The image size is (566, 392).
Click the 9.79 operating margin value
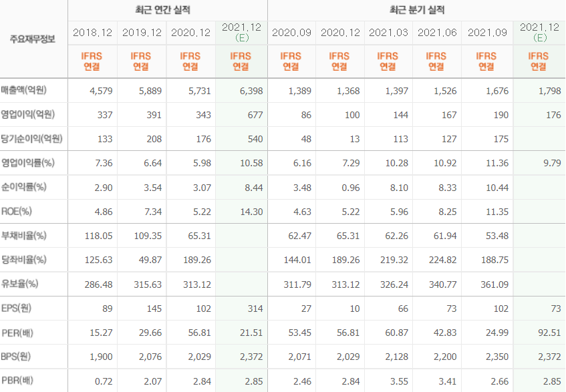pyautogui.click(x=552, y=164)
